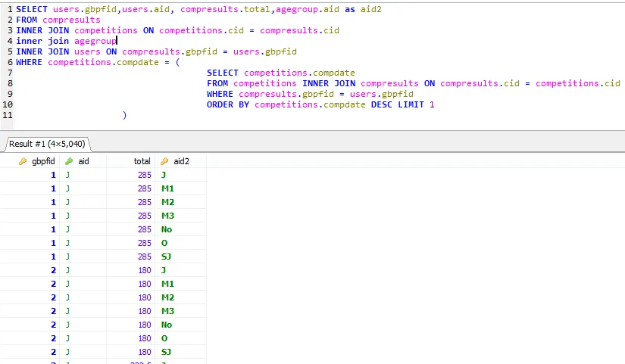Image resolution: width=625 pixels, height=364 pixels.
Task: Place cursor on line 1 SELECT keyword
Action: (32, 9)
